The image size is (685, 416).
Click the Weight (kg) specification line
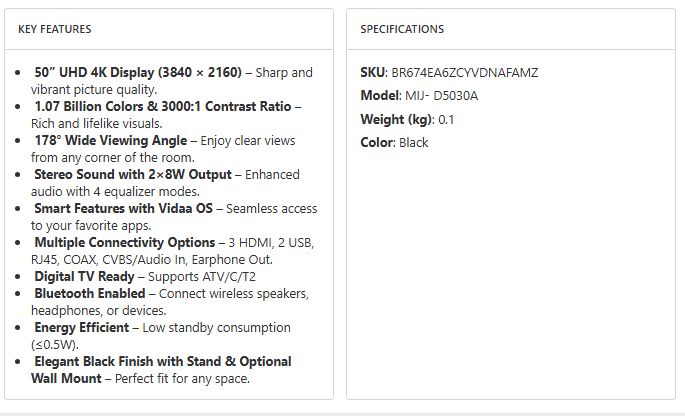pyautogui.click(x=407, y=119)
